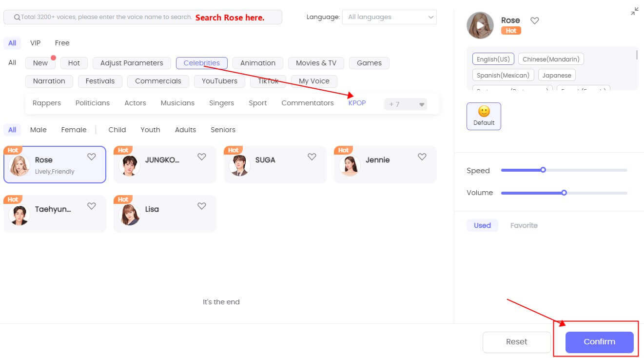
Task: Open the Used voices tab
Action: [x=482, y=225]
